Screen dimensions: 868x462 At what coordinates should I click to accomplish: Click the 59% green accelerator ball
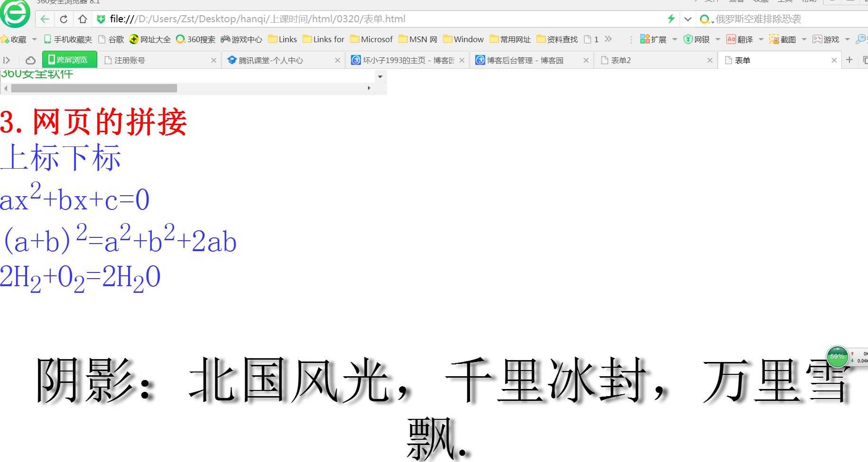837,356
